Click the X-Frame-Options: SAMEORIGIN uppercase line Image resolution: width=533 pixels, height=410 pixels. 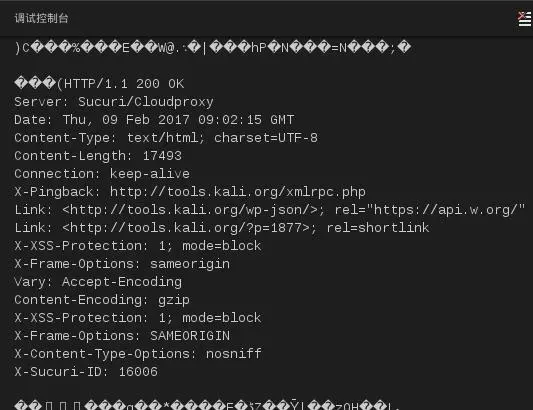coord(122,336)
